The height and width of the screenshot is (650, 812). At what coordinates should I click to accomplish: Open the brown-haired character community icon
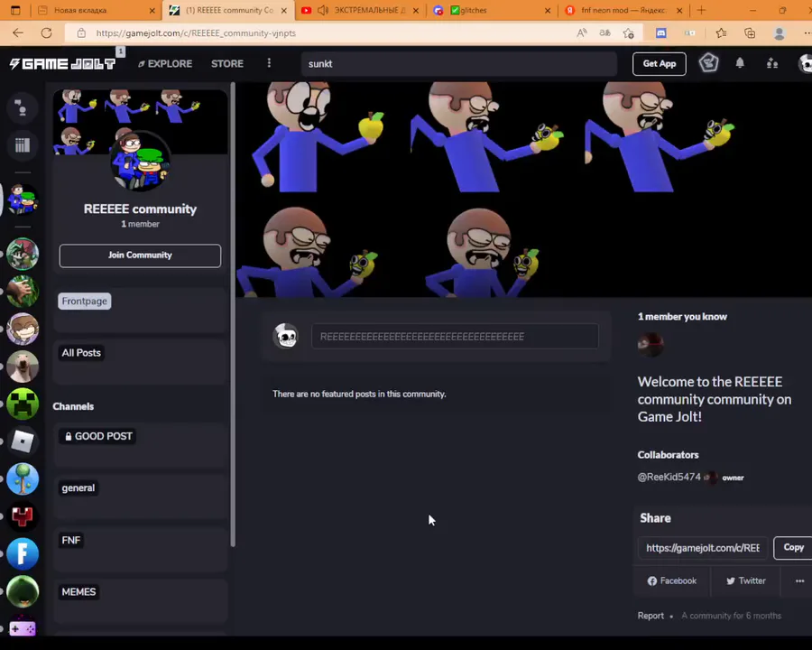[23, 329]
